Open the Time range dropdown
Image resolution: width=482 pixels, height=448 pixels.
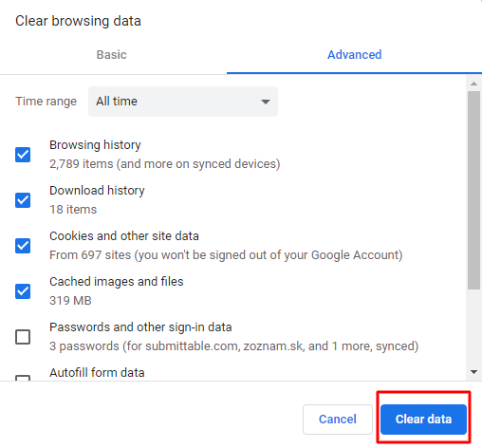coord(183,102)
